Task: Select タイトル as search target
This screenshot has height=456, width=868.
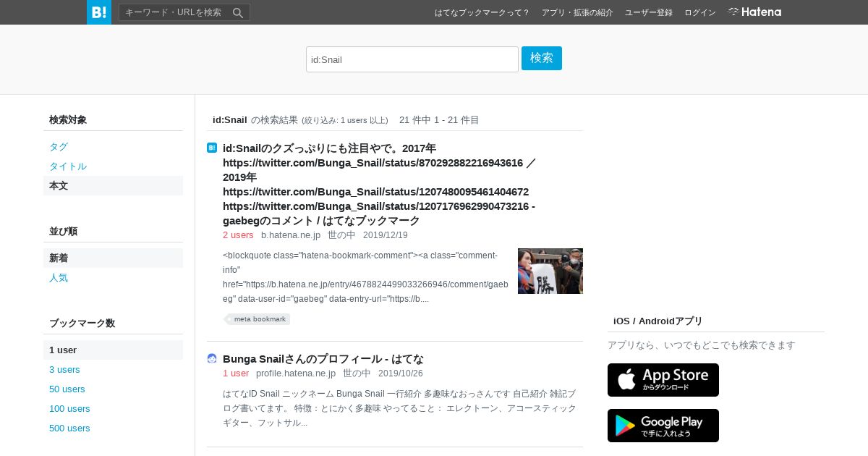Action: pyautogui.click(x=113, y=166)
